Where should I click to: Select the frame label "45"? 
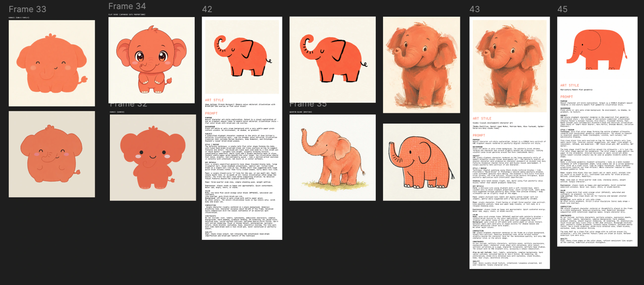click(x=562, y=9)
